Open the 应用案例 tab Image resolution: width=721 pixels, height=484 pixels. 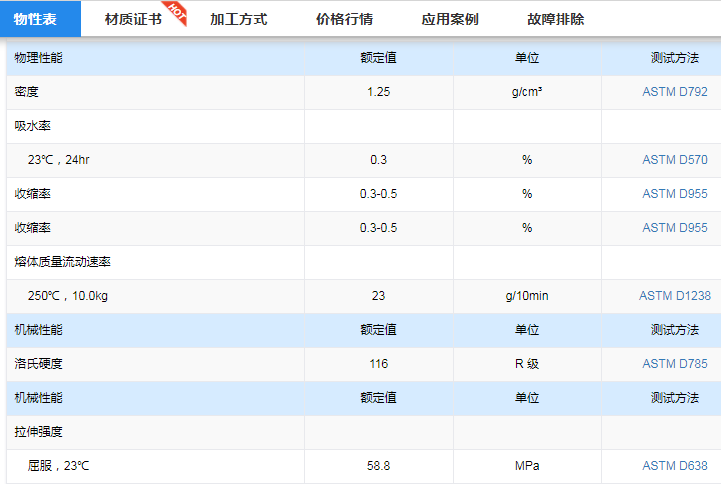click(x=450, y=19)
